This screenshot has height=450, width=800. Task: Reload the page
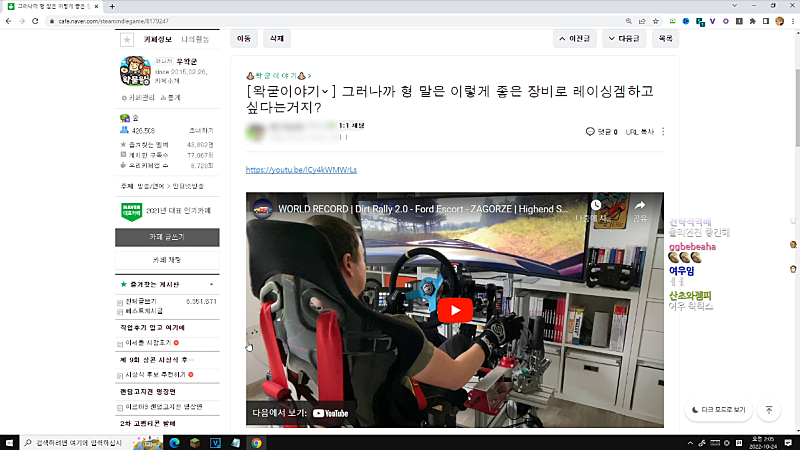tap(35, 21)
